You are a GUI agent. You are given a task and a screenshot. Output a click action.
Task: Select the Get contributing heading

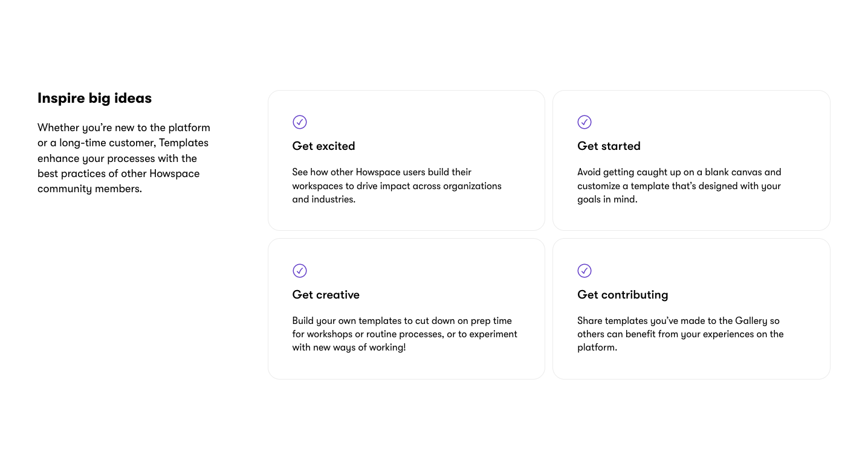click(623, 295)
